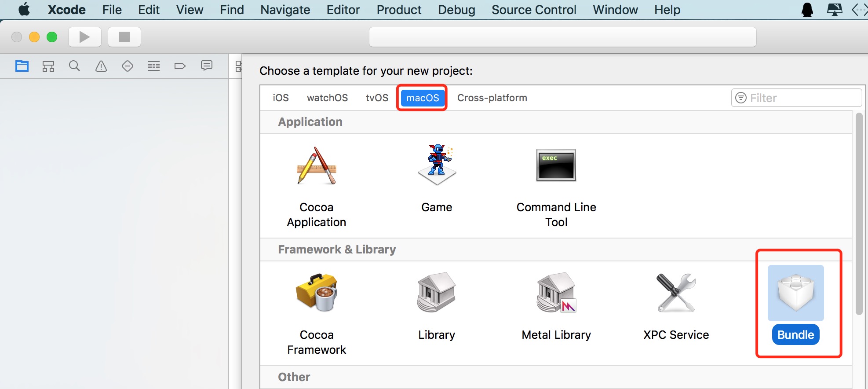Show the Report navigator
Viewport: 868px width, 389px height.
click(207, 66)
